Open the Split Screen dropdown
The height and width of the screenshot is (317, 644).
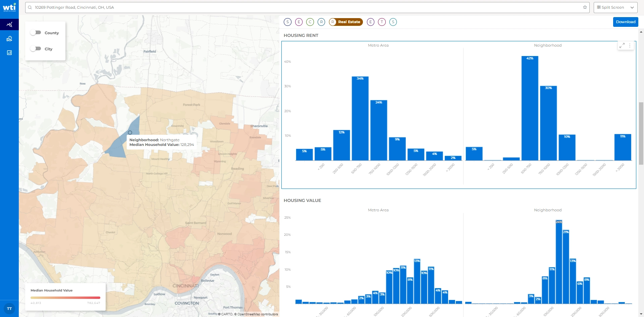(615, 7)
